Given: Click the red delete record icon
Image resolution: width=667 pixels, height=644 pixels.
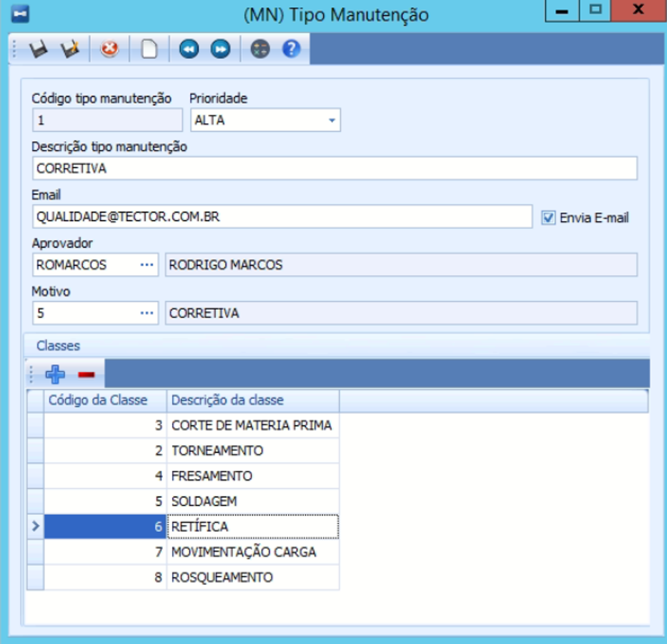Looking at the screenshot, I should (109, 49).
